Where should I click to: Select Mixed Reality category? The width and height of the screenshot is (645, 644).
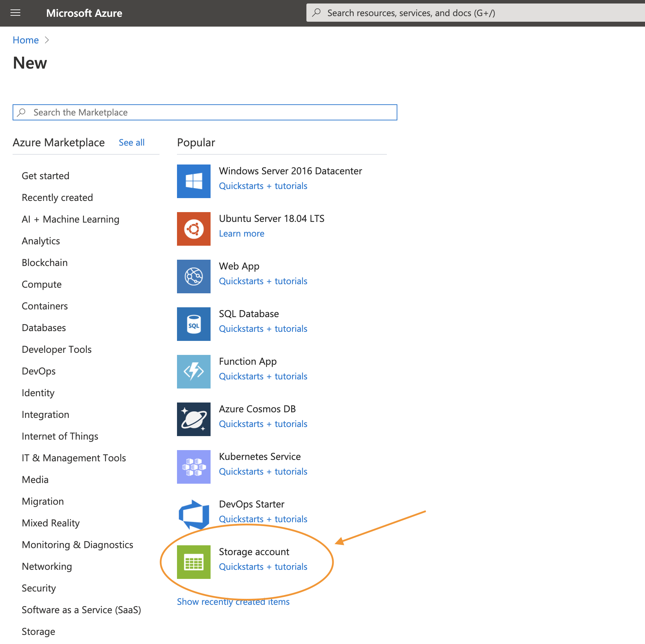pos(51,523)
